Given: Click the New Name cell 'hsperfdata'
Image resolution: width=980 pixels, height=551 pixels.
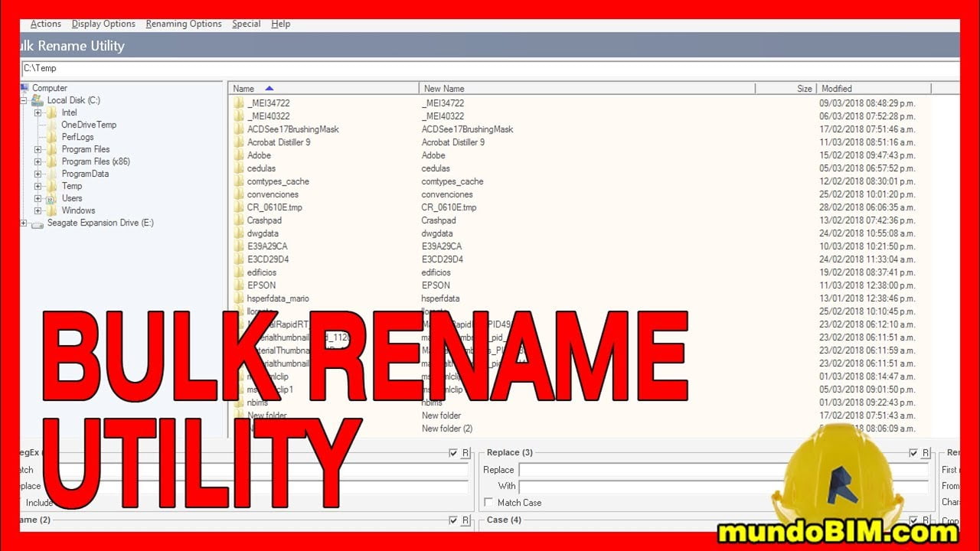Looking at the screenshot, I should click(x=441, y=298).
